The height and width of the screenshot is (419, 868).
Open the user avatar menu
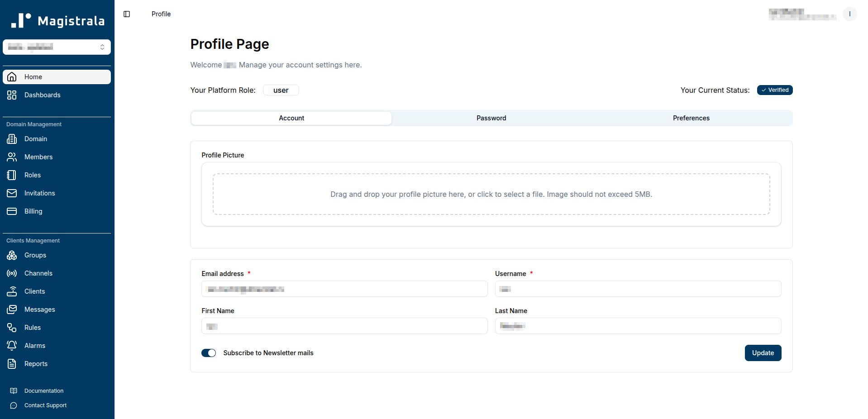[x=849, y=14]
